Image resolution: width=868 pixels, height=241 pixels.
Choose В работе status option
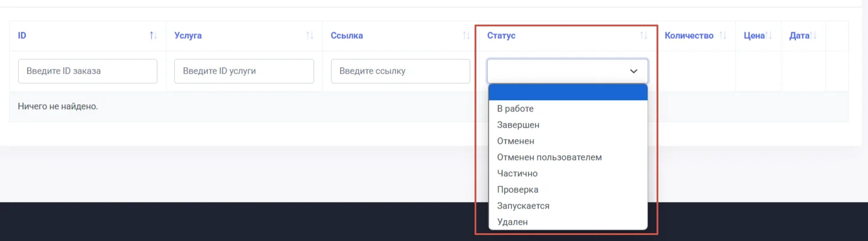[x=568, y=109]
